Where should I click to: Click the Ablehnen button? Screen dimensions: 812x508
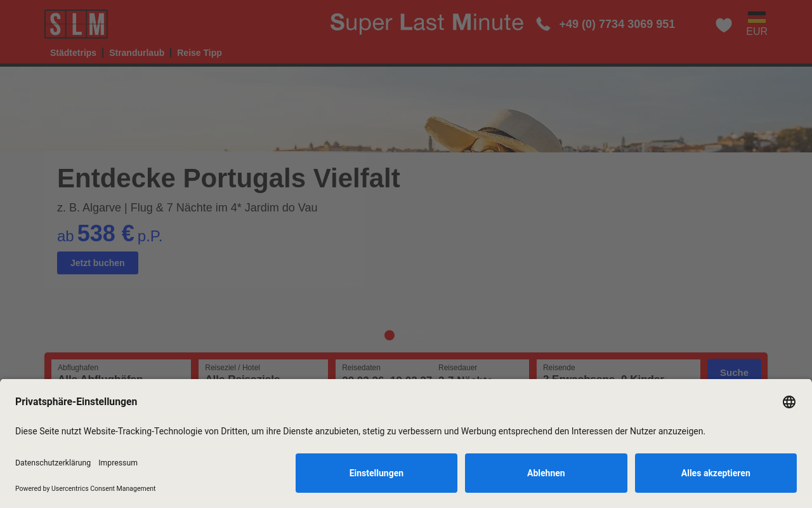click(546, 473)
